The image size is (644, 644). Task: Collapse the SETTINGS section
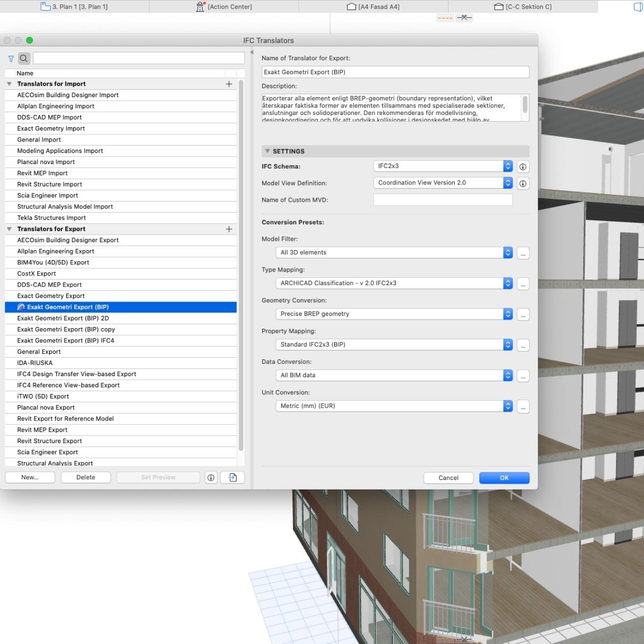267,151
